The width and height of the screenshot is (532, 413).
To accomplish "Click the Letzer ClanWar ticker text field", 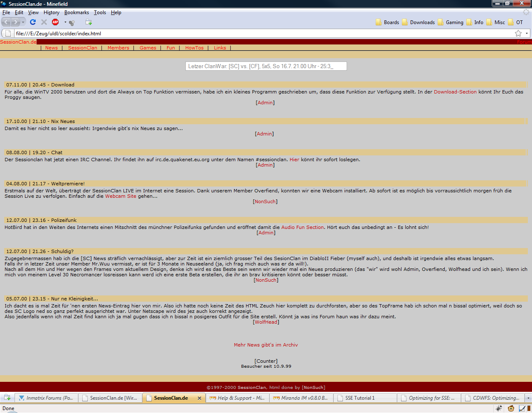I will coord(266,66).
